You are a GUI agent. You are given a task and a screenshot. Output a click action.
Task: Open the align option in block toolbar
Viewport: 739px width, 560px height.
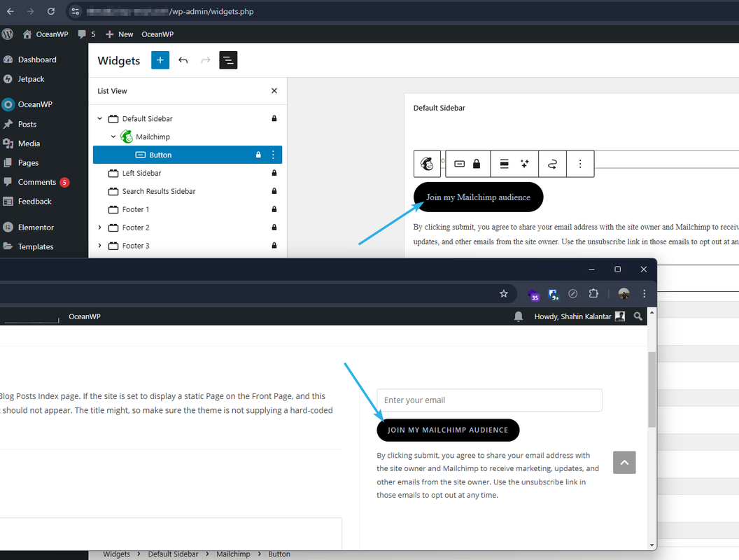pos(504,164)
